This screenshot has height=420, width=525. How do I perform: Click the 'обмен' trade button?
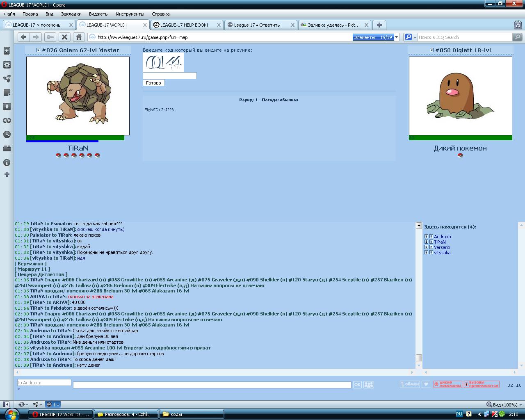tap(410, 384)
